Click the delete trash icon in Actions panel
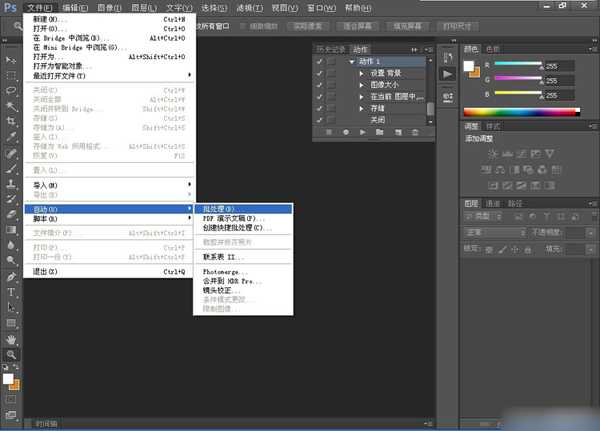 click(415, 131)
